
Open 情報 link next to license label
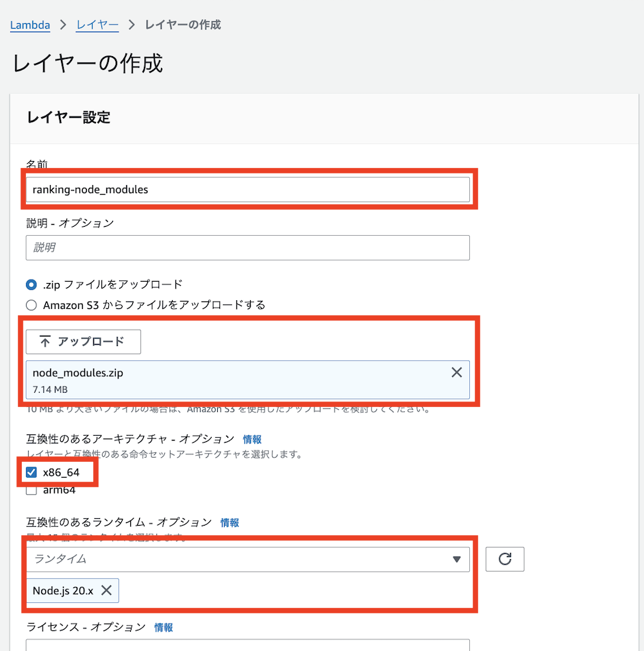pyautogui.click(x=164, y=627)
